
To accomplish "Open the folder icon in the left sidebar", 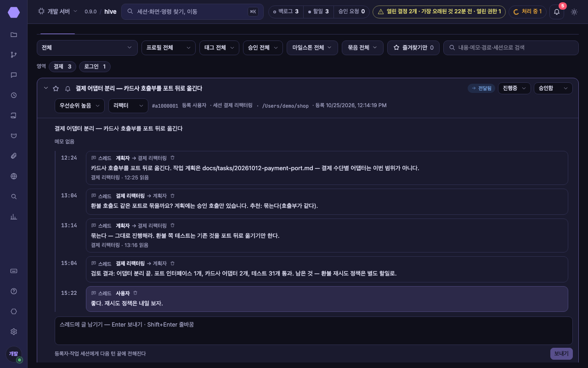I will (14, 34).
